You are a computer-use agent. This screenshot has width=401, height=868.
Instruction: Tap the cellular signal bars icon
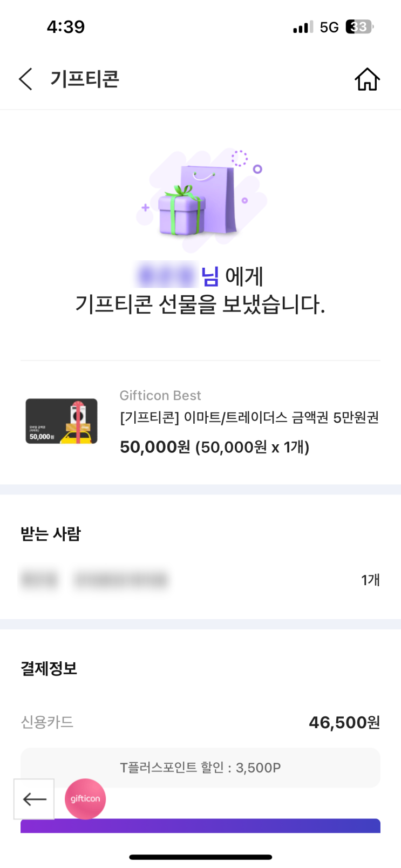click(x=303, y=27)
